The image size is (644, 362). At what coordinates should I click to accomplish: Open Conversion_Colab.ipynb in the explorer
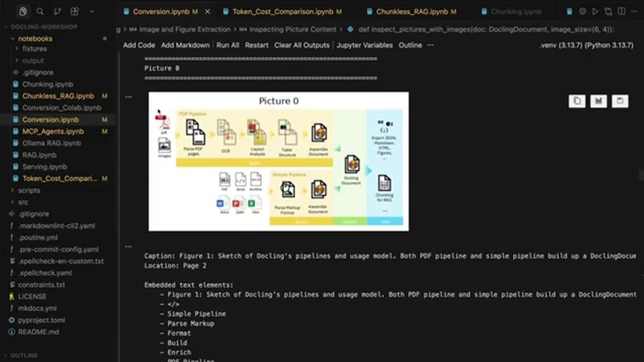(61, 108)
